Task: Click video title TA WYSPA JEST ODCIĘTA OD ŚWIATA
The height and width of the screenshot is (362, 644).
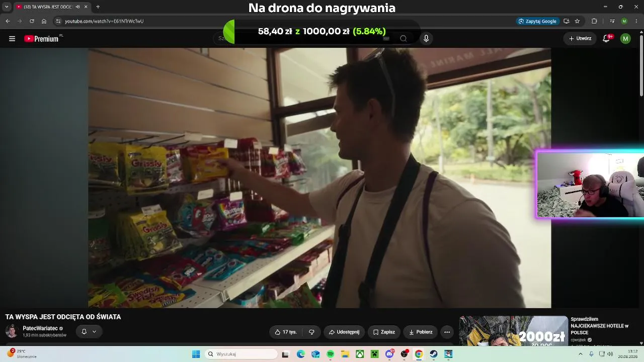Action: coord(63,317)
